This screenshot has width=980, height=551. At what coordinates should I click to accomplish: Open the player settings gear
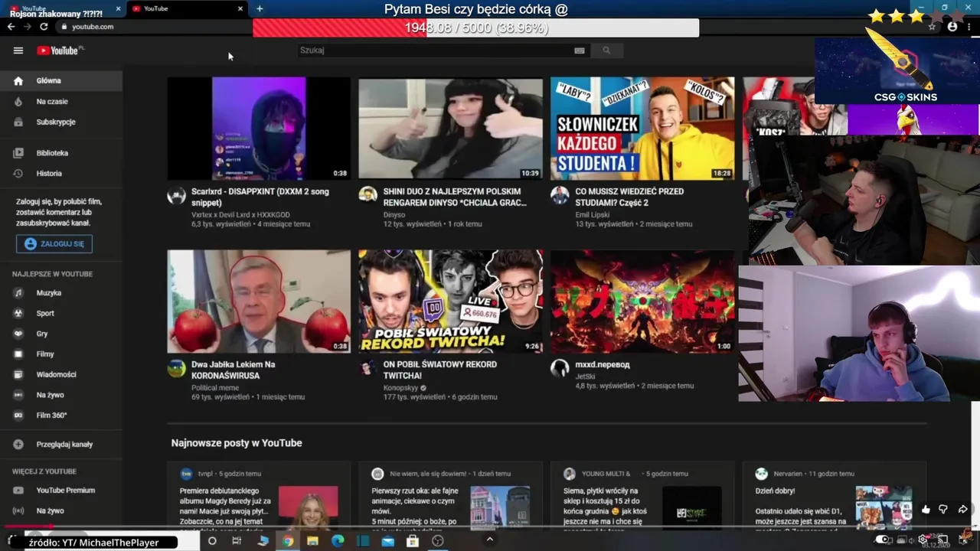tap(923, 540)
